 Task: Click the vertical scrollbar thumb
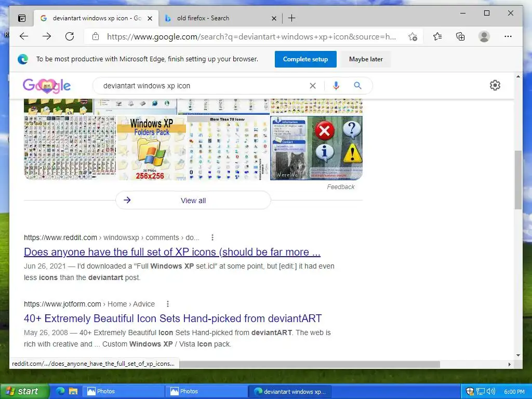[518, 180]
